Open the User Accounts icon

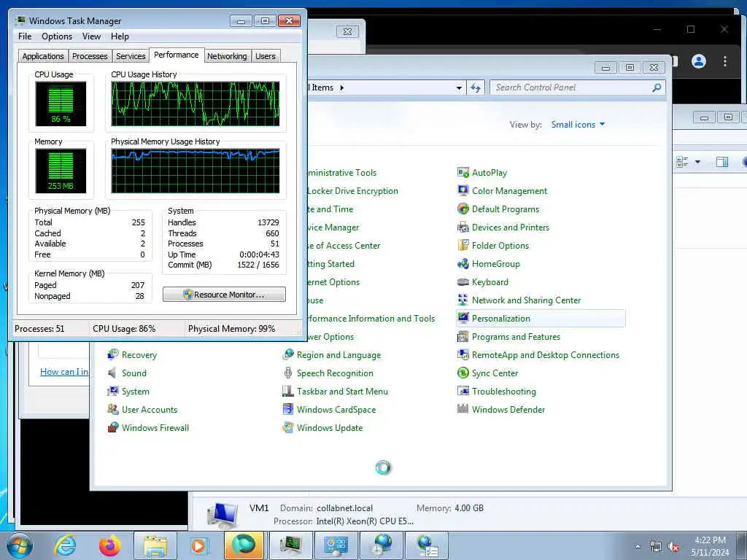[113, 410]
